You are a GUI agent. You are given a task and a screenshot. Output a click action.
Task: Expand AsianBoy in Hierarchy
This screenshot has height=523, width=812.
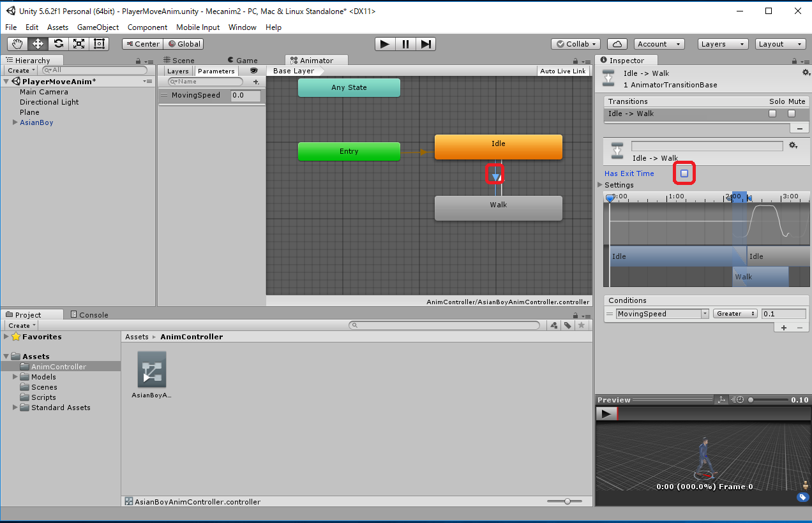15,122
